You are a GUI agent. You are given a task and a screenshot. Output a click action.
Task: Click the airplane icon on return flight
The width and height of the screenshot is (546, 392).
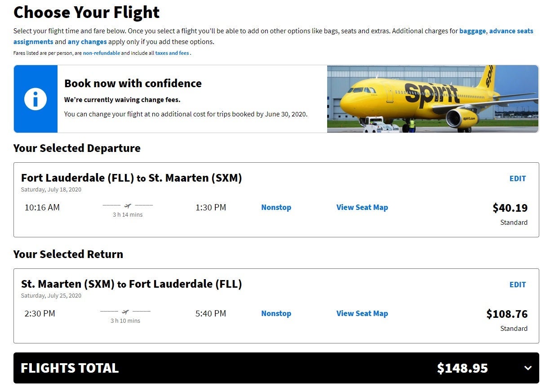(125, 312)
